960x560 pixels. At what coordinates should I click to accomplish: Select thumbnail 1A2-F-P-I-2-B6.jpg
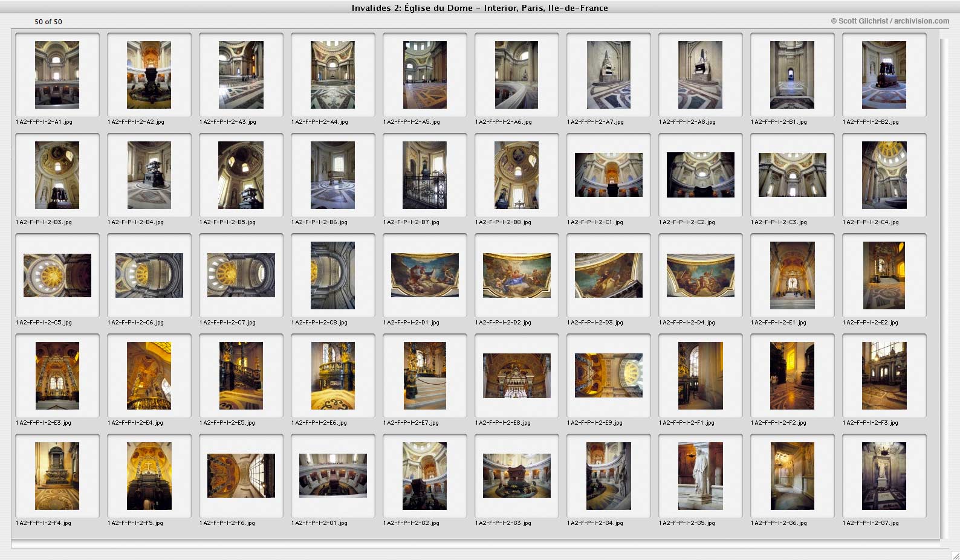333,175
